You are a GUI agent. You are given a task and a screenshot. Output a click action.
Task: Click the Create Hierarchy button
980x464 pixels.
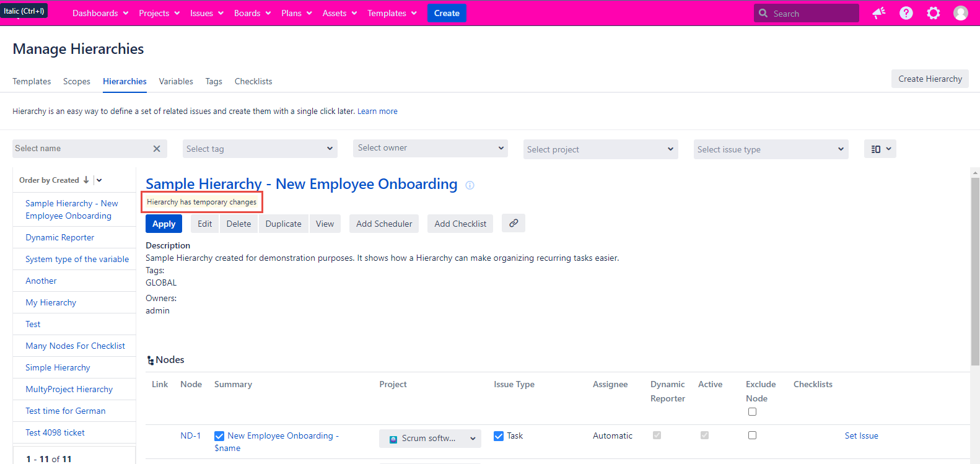pyautogui.click(x=930, y=79)
